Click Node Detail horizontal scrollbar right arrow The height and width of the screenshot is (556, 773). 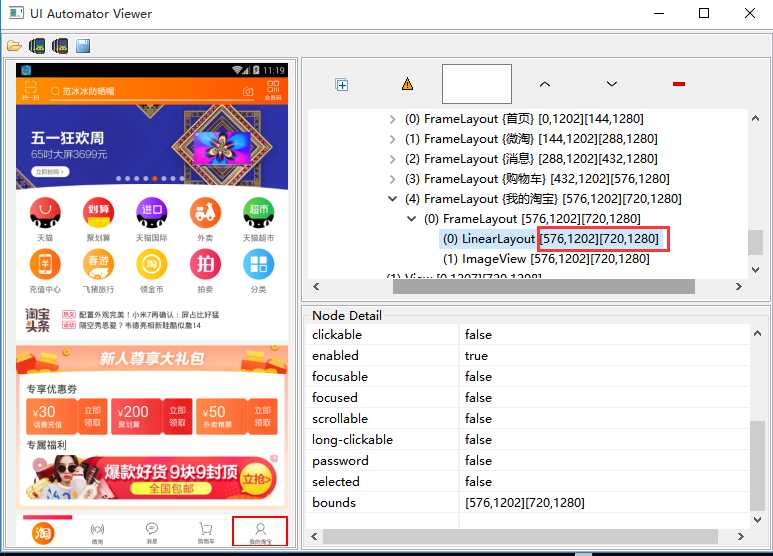pyautogui.click(x=740, y=536)
